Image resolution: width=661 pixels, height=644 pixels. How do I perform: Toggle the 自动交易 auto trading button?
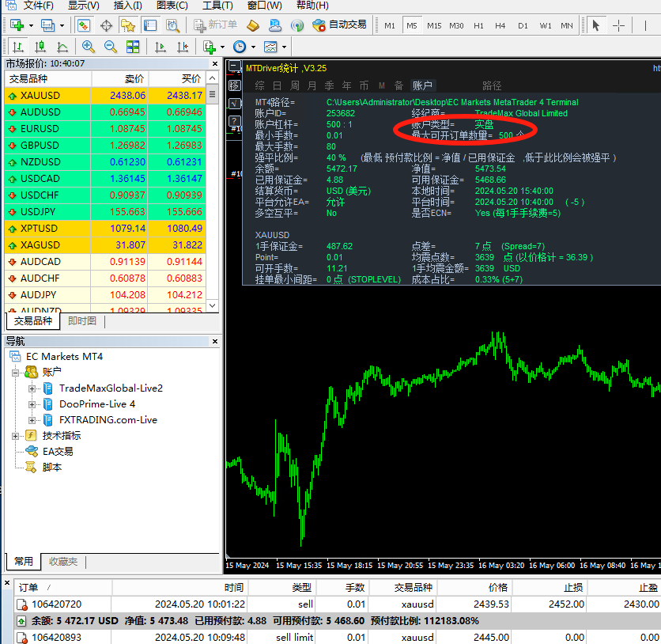[x=339, y=25]
